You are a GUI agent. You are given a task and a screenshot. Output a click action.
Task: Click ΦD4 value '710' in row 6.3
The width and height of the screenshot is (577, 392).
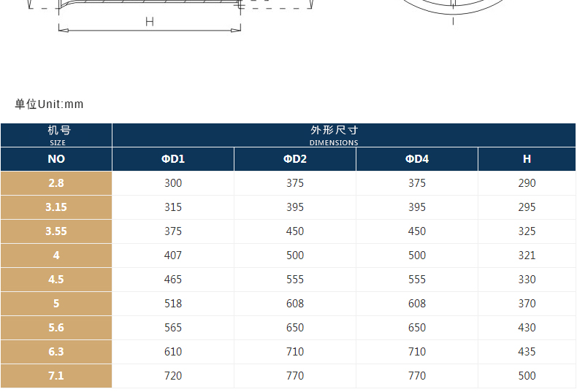[x=417, y=352]
